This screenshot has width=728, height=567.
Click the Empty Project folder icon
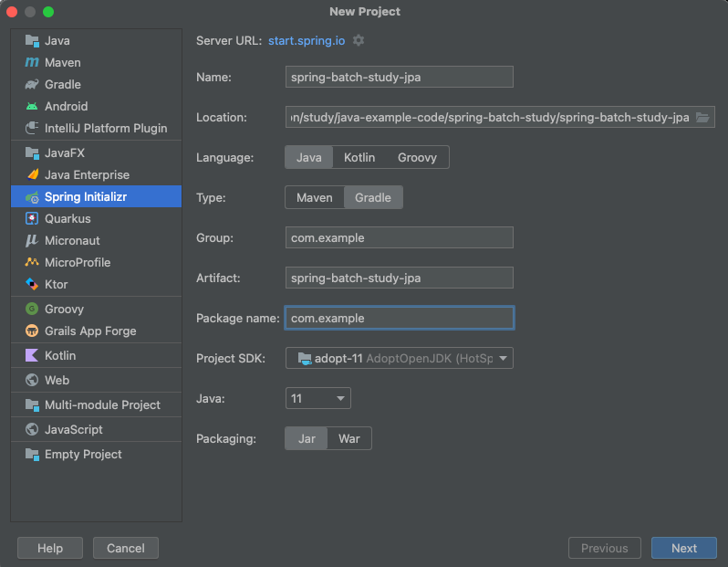32,454
